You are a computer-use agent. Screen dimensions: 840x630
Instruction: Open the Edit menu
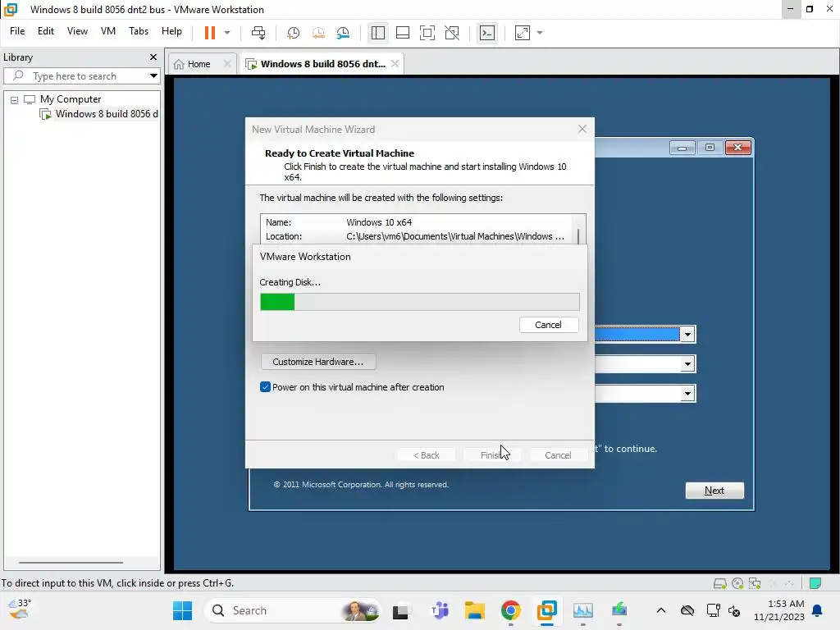46,31
